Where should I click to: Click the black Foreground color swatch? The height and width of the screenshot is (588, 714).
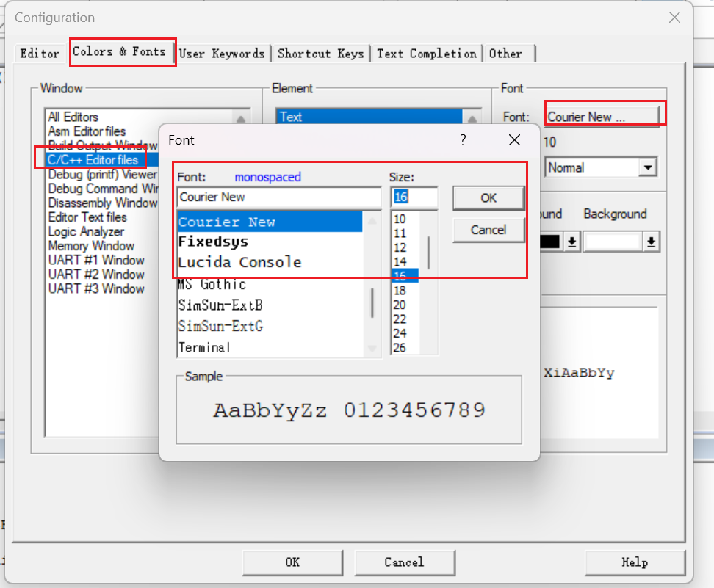pos(551,242)
